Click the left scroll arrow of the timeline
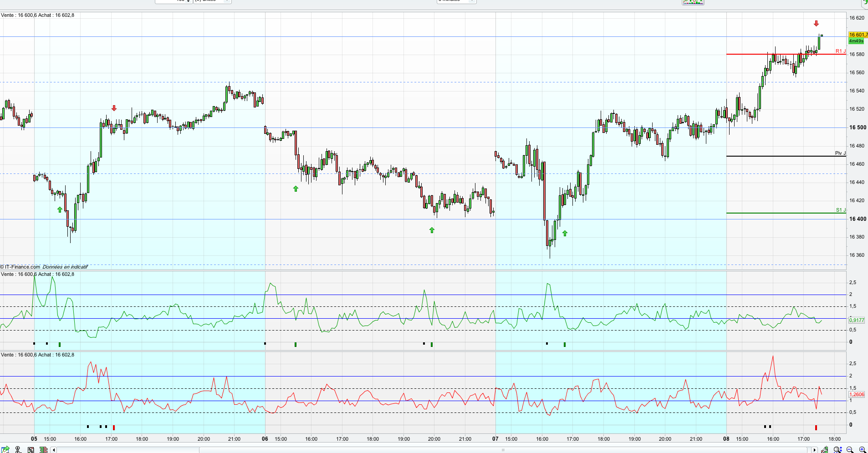Screen dimensions: 868x453 54,450
